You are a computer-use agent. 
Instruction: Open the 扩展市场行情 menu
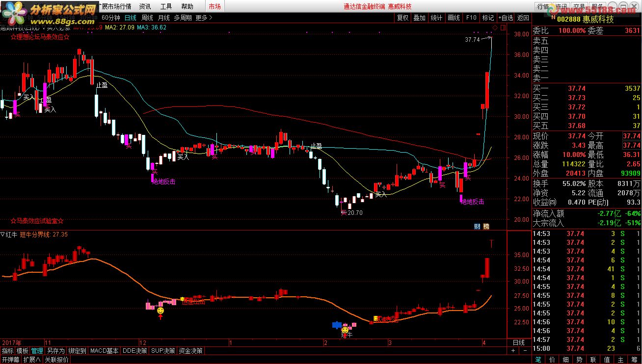click(x=114, y=6)
